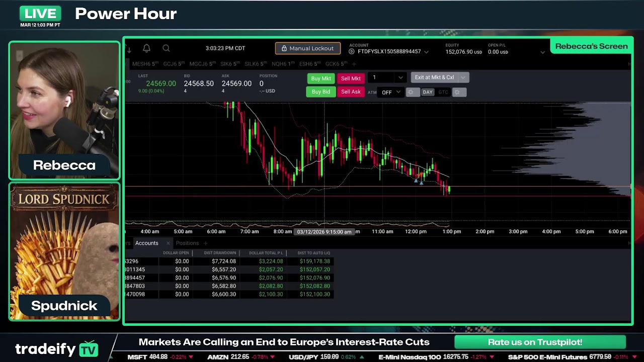Click the 03/12/2026 9:15:00 am crosshair label
Image resolution: width=644 pixels, height=362 pixels.
click(324, 232)
